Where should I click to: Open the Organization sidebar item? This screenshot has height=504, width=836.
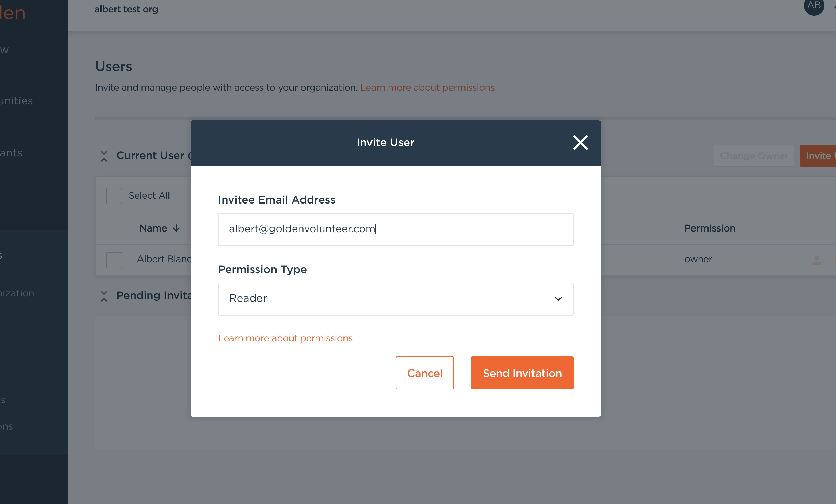click(17, 293)
